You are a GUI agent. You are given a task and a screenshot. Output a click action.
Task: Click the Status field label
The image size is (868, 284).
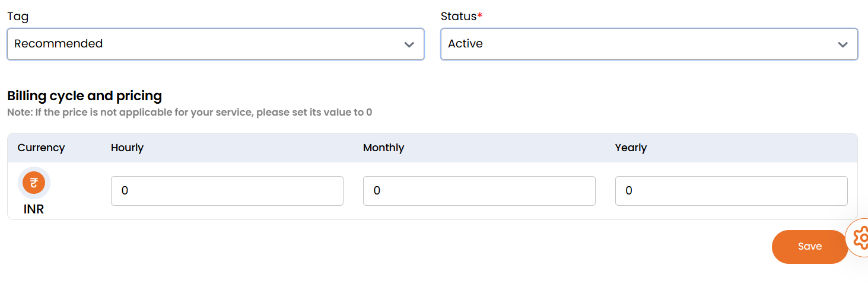[x=459, y=17]
